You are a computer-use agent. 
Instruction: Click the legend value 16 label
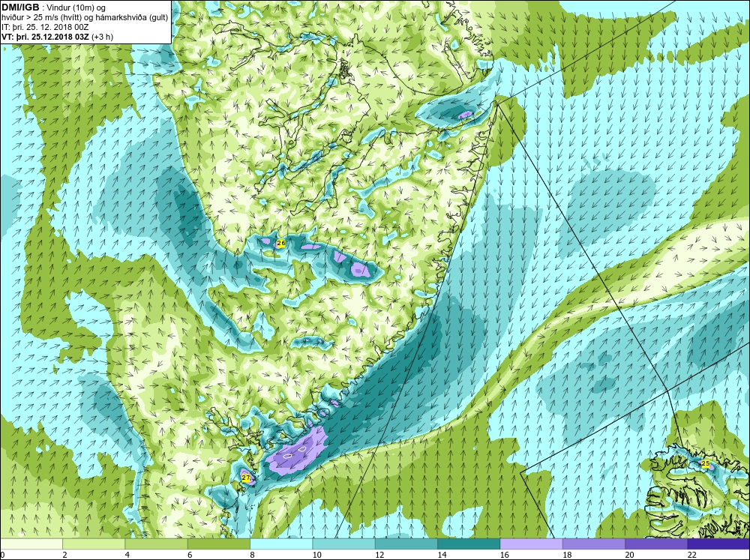(x=504, y=555)
